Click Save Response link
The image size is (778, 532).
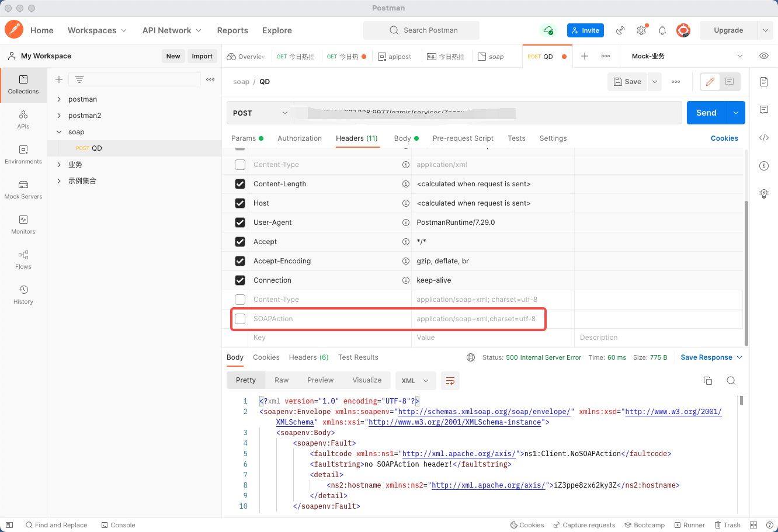(707, 357)
